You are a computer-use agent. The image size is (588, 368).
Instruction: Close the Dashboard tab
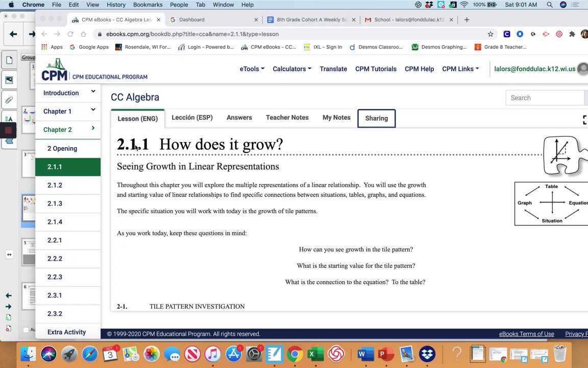[x=256, y=19]
